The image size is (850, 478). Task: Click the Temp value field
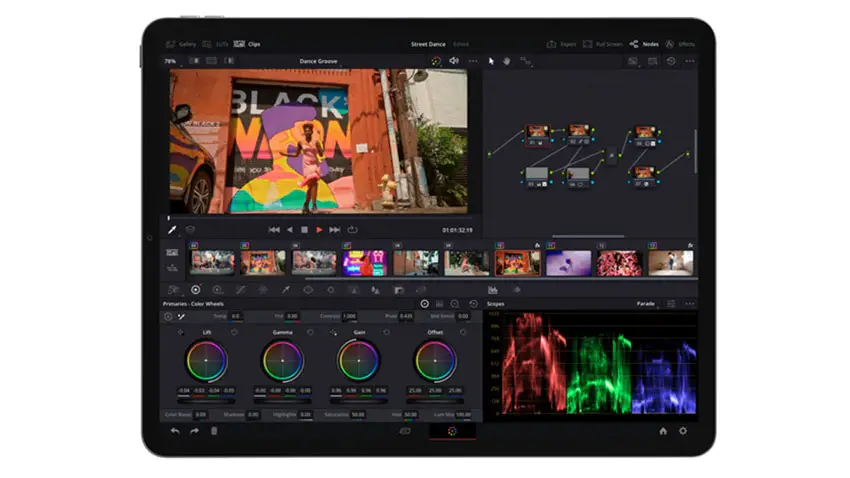236,316
